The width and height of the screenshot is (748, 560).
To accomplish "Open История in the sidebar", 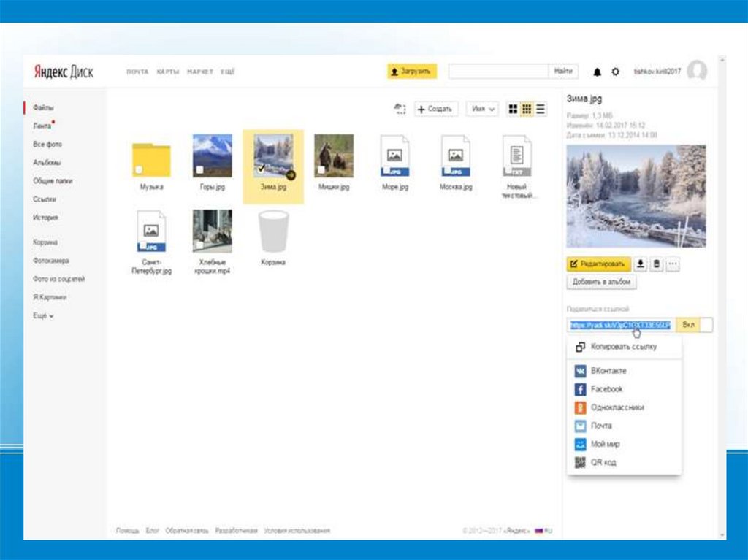I will (x=45, y=218).
